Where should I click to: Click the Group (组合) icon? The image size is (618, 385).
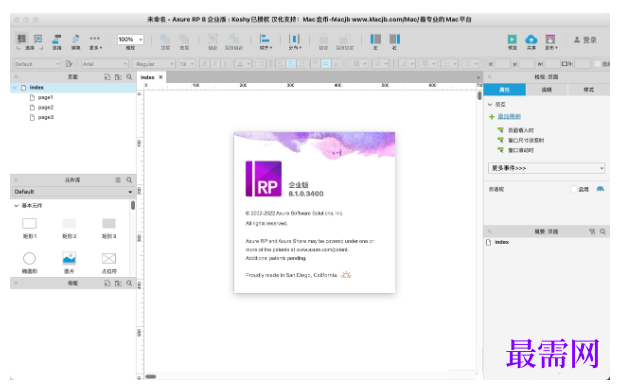[212, 39]
